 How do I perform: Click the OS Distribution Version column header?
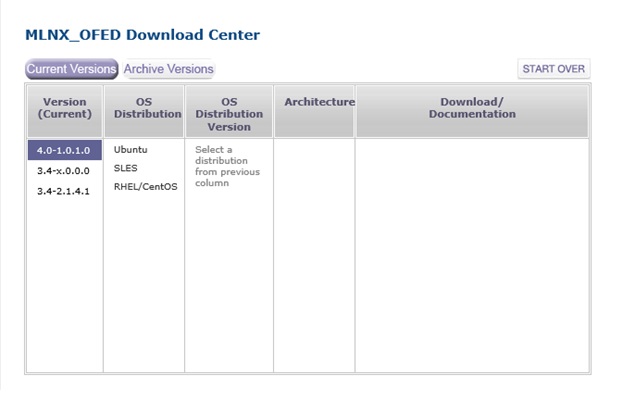[229, 111]
